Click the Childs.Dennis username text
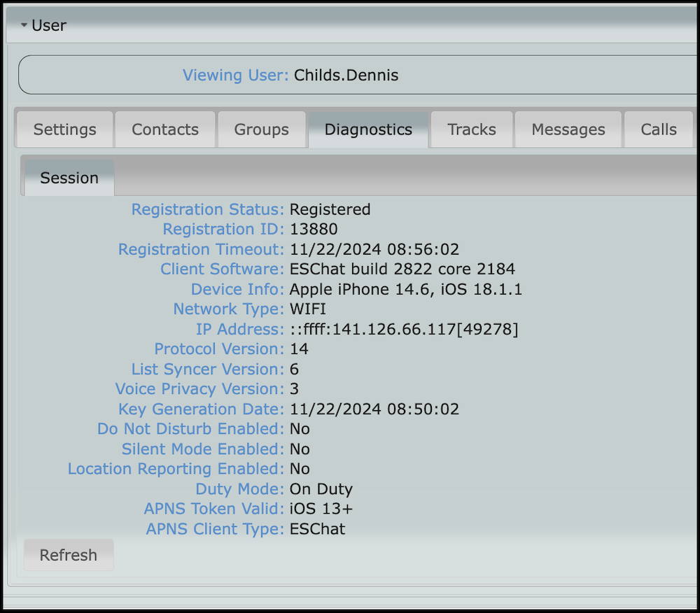Viewport: 700px width, 613px height. pos(346,75)
